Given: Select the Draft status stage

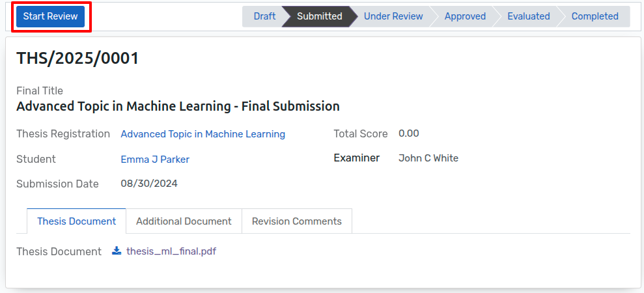Looking at the screenshot, I should (264, 16).
